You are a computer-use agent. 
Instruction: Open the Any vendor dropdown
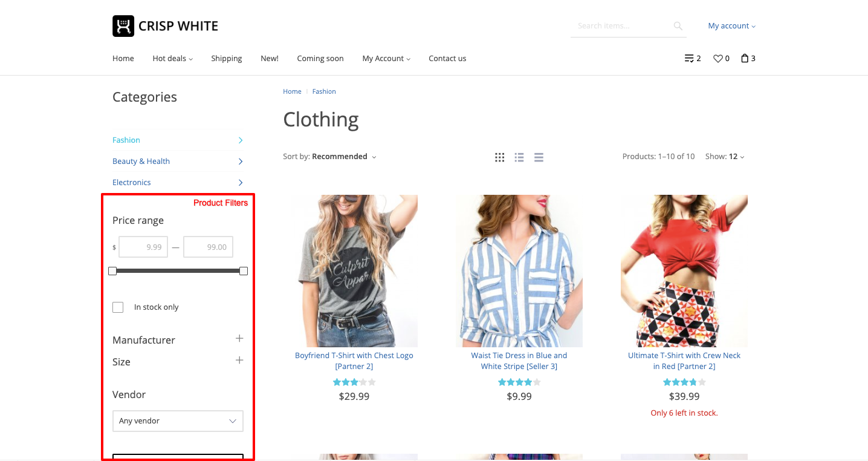pos(178,421)
